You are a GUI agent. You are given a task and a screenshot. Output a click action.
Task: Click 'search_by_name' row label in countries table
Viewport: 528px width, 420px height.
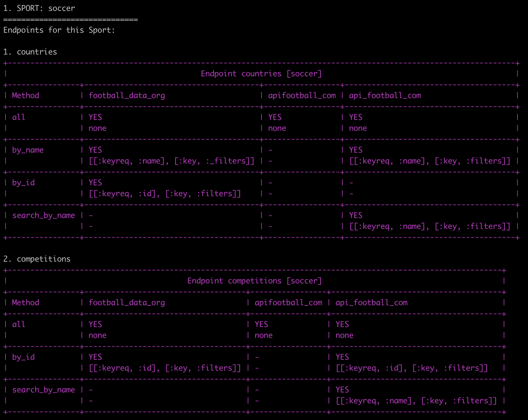click(44, 215)
